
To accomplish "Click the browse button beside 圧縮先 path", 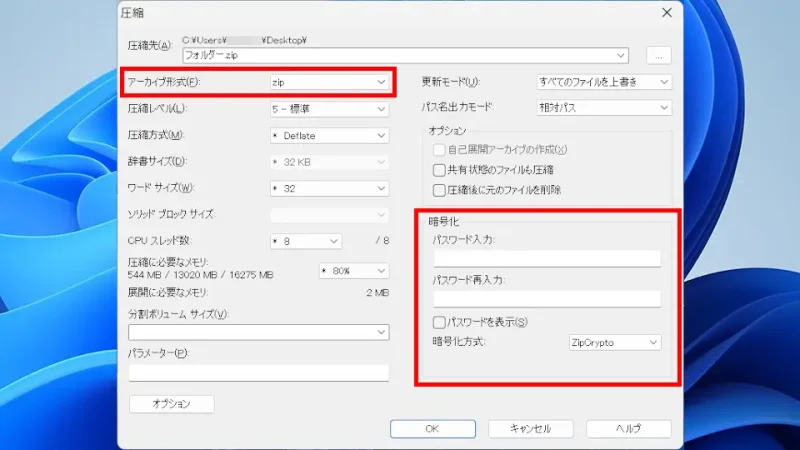I will coord(657,55).
